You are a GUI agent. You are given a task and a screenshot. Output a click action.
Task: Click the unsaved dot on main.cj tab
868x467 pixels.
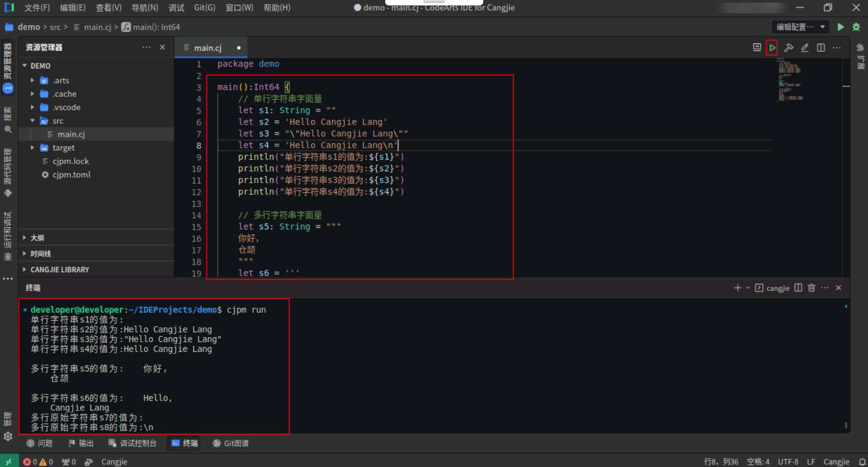[239, 48]
